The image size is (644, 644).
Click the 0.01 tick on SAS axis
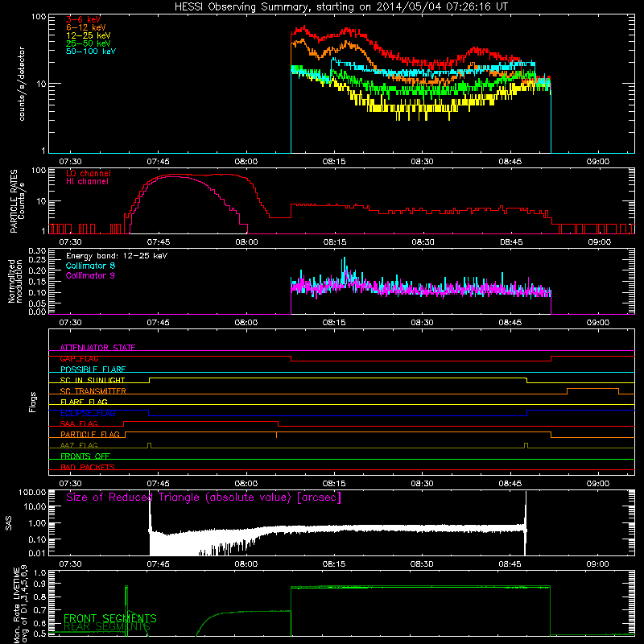[x=37, y=553]
